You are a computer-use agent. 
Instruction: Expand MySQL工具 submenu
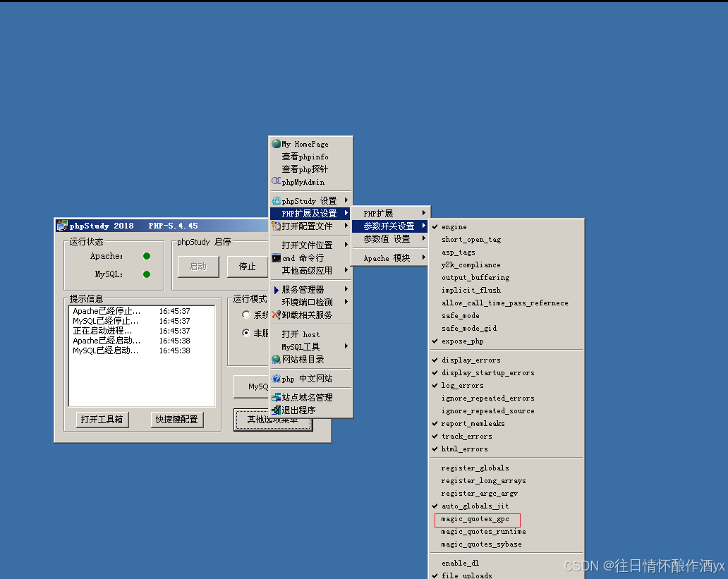[311, 346]
